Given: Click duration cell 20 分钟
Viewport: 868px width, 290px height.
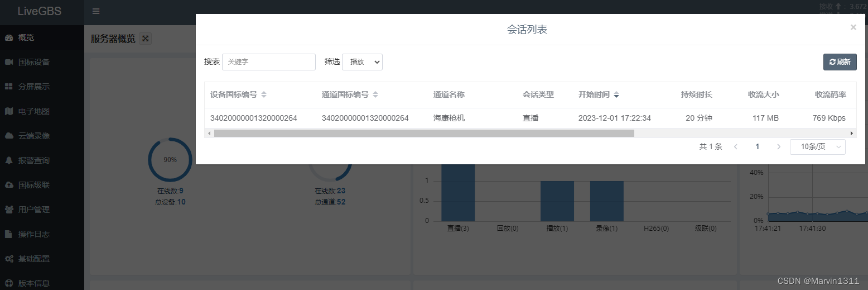Looking at the screenshot, I should point(699,118).
